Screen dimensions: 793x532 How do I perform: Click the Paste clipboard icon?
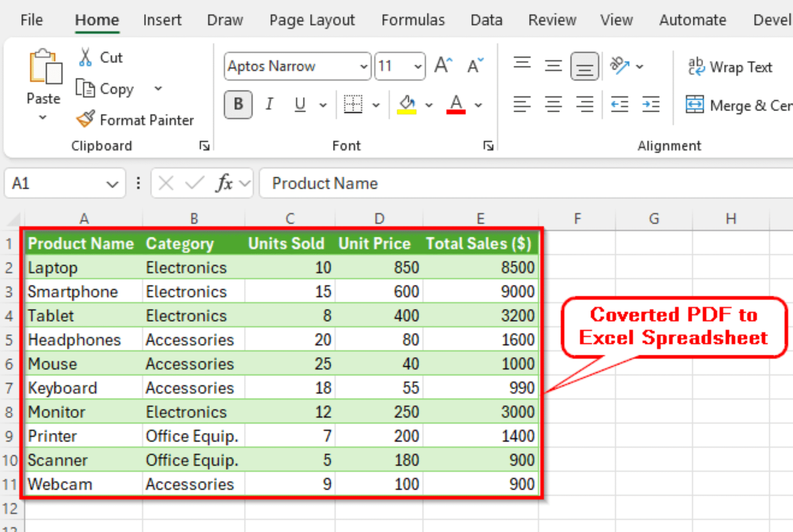(x=46, y=67)
